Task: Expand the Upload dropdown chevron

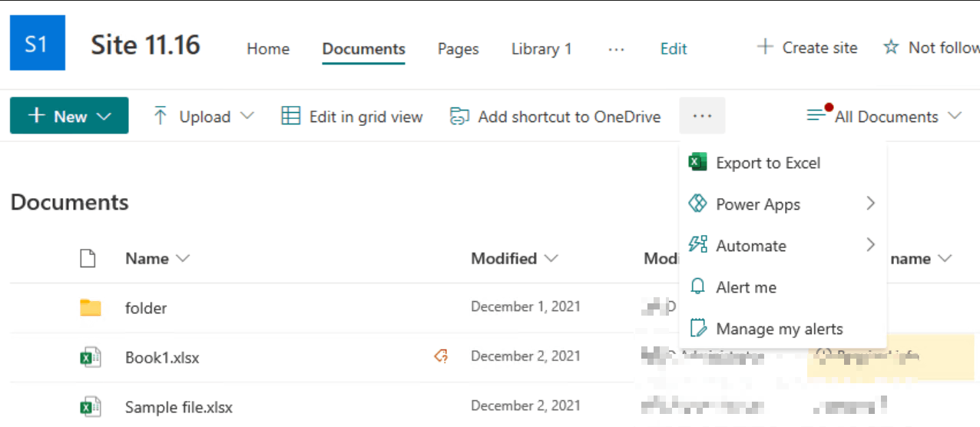Action: tap(247, 116)
